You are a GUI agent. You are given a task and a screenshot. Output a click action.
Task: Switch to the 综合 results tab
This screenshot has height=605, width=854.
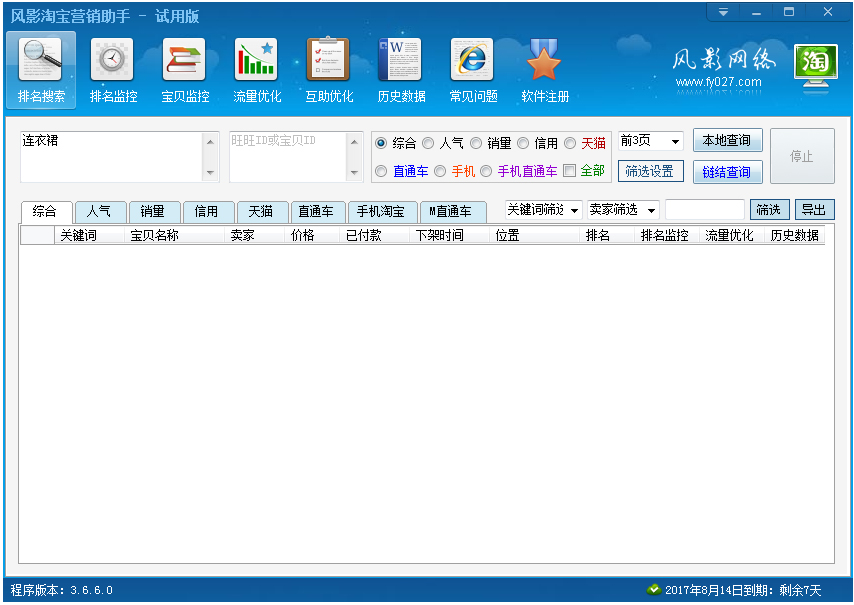tap(46, 212)
